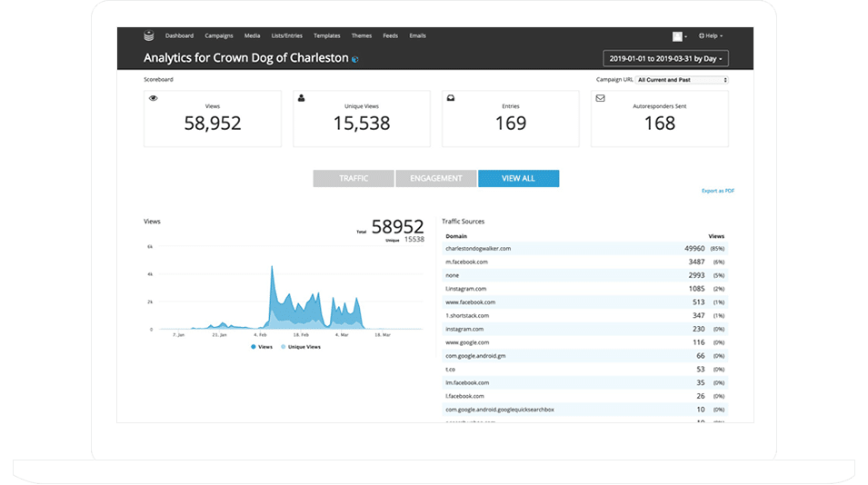Click the inbox icon on Entries card
Viewport: 868px width, 485px height.
(x=451, y=97)
